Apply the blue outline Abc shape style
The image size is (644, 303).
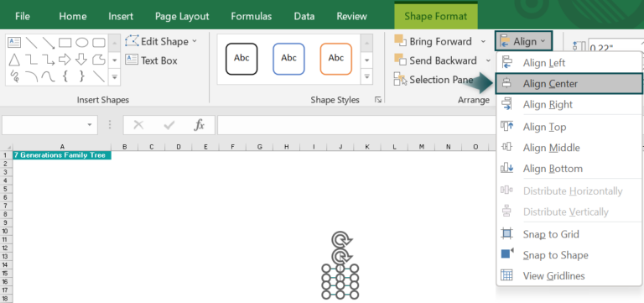point(288,59)
